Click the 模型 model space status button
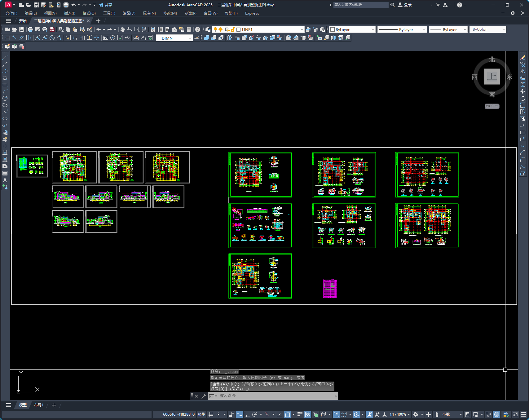529x420 pixels. coord(202,414)
